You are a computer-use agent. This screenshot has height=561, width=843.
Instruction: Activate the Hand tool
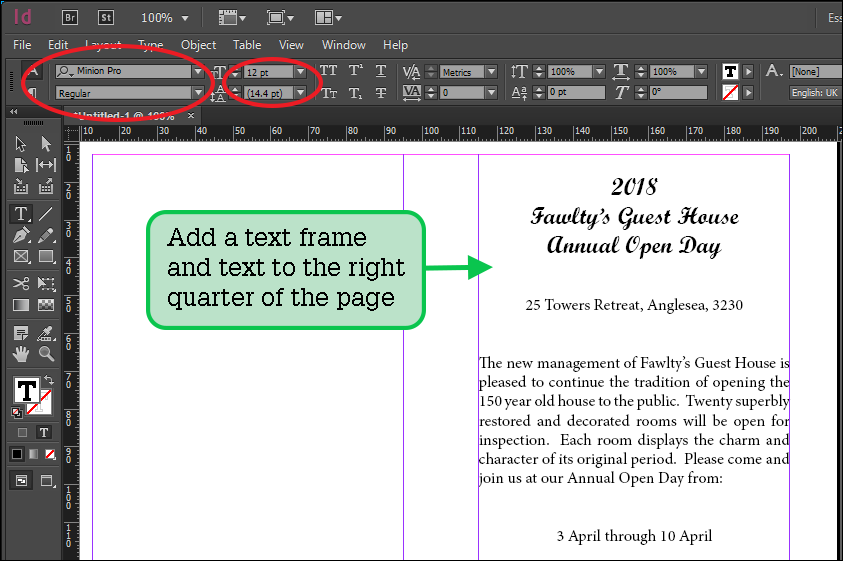click(x=20, y=354)
